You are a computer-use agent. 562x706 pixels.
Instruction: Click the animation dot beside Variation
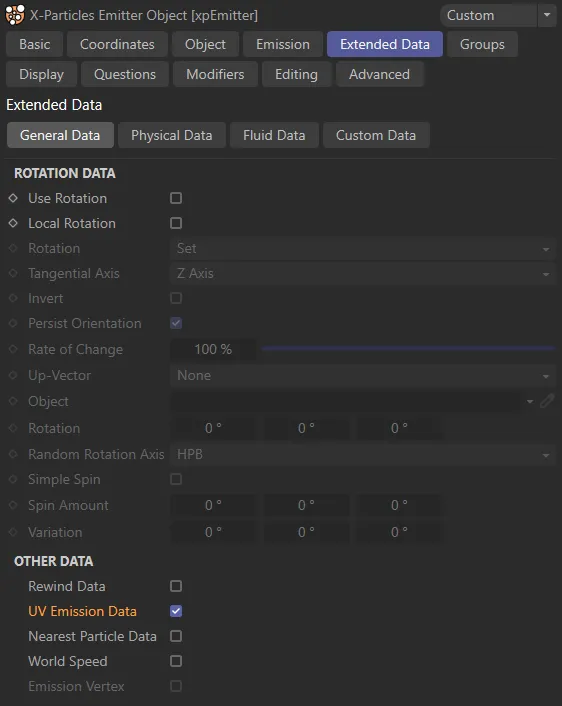[13, 532]
